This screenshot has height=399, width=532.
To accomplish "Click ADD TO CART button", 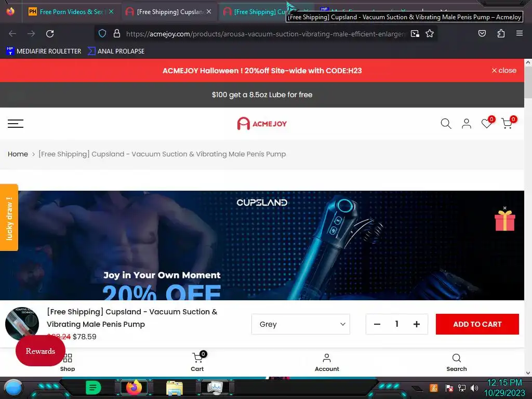I will [477, 324].
